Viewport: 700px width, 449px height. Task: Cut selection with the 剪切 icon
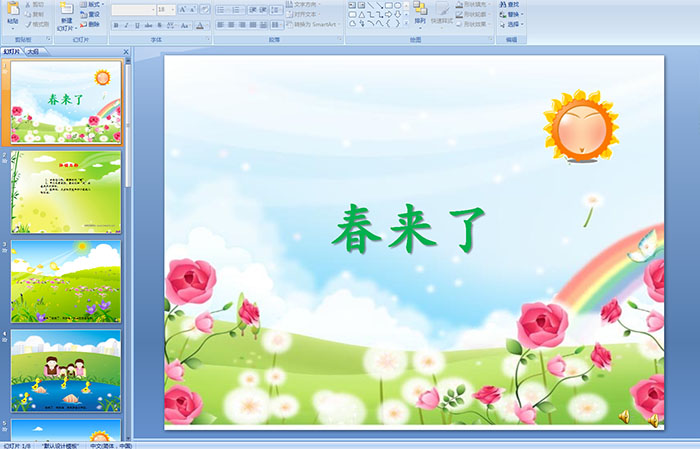coord(35,4)
